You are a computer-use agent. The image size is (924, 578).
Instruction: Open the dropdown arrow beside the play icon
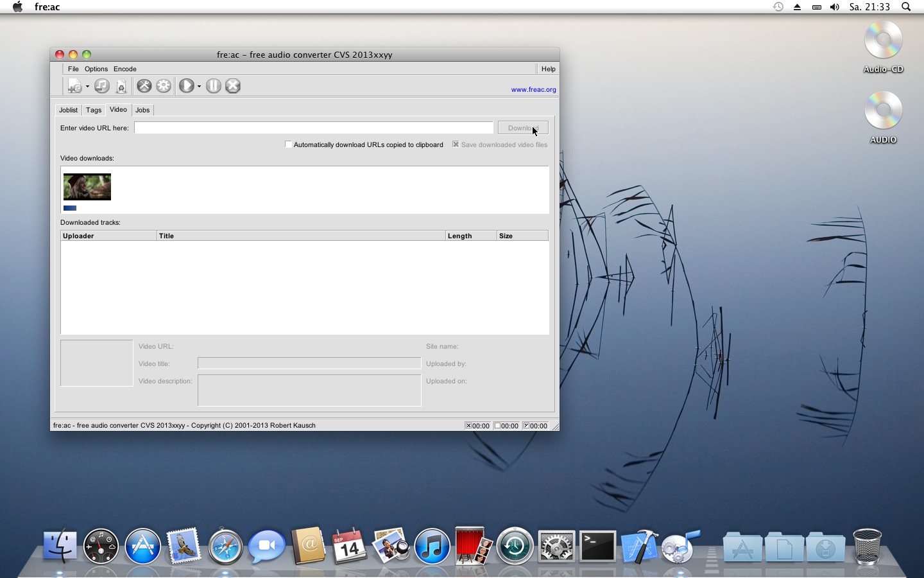pos(199,86)
